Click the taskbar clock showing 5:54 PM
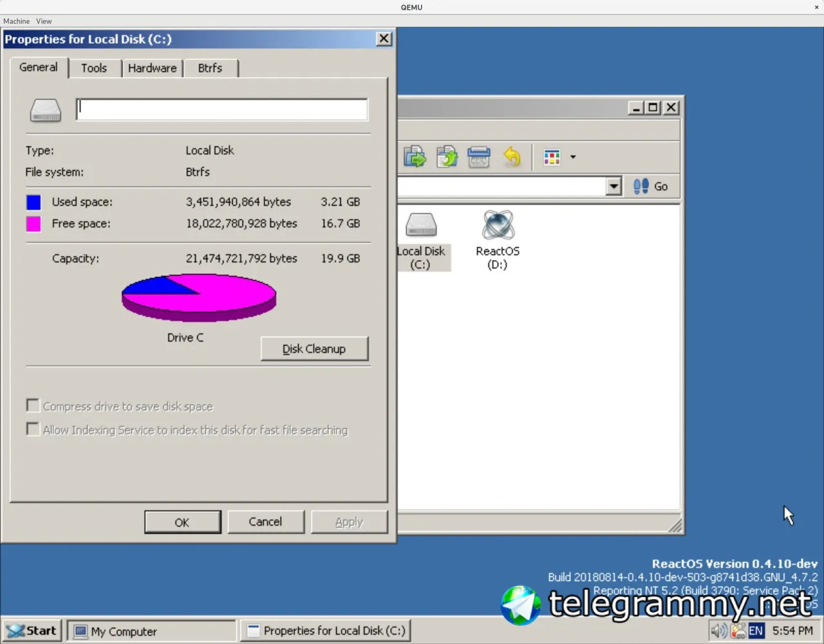The width and height of the screenshot is (824, 644). point(792,630)
